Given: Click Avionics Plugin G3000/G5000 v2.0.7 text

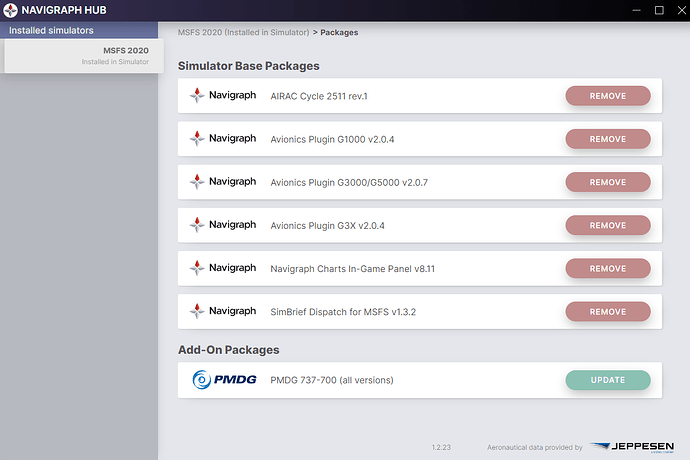Looking at the screenshot, I should [349, 182].
